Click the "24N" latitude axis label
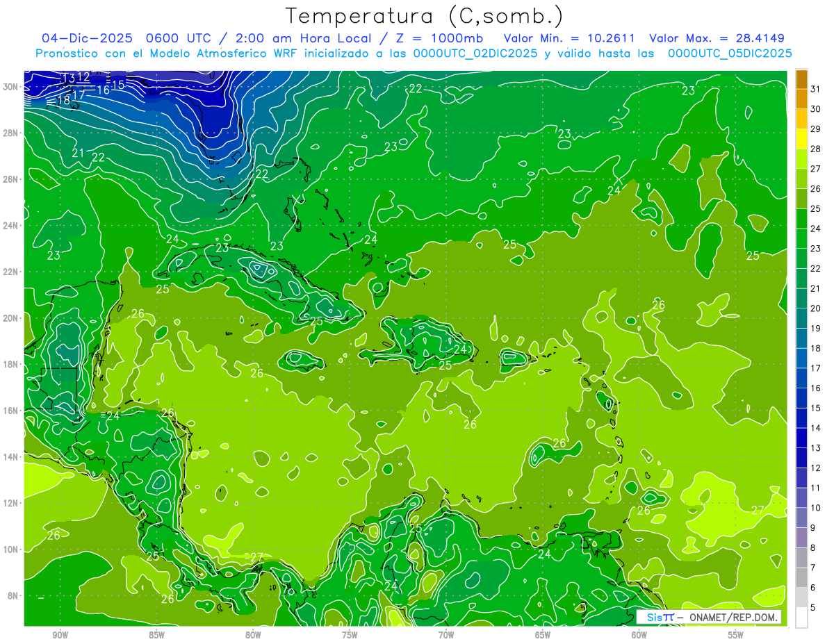 [10, 225]
